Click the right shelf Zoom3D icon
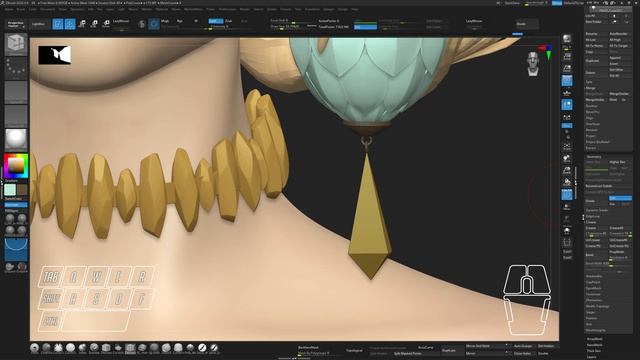Image resolution: width=640 pixels, height=360 pixels. 567,170
